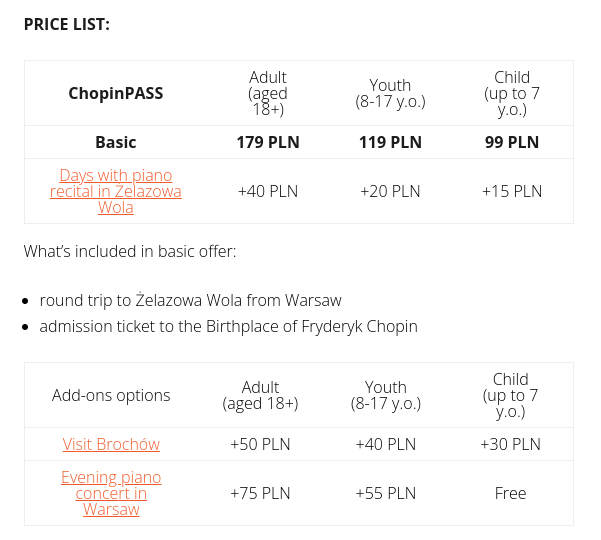This screenshot has width=601, height=540.
Task: Select the +15 PLN child recital price
Action: [x=512, y=191]
